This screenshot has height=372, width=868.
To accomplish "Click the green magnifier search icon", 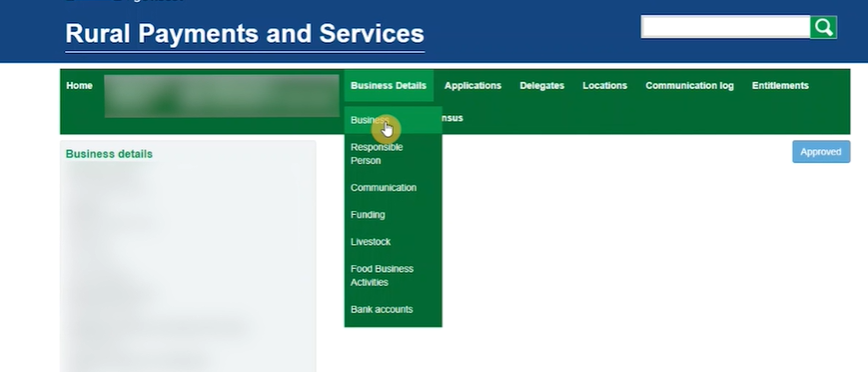I will pyautogui.click(x=823, y=27).
